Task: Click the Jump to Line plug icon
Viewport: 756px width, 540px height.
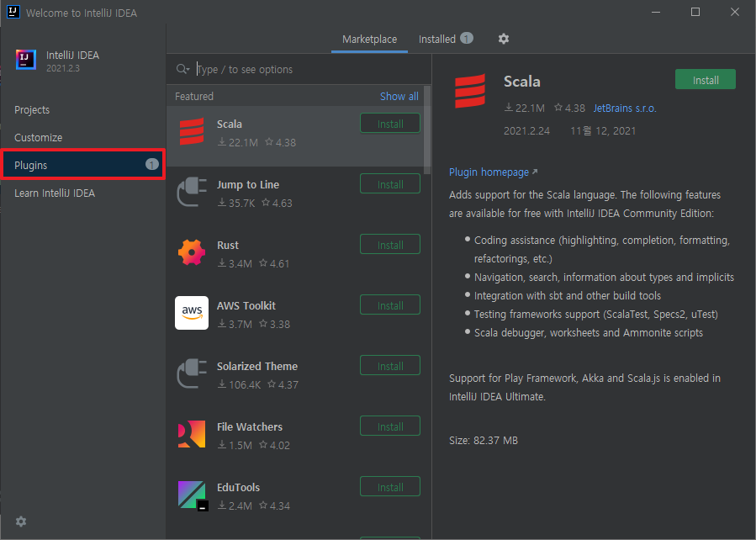Action: (192, 192)
